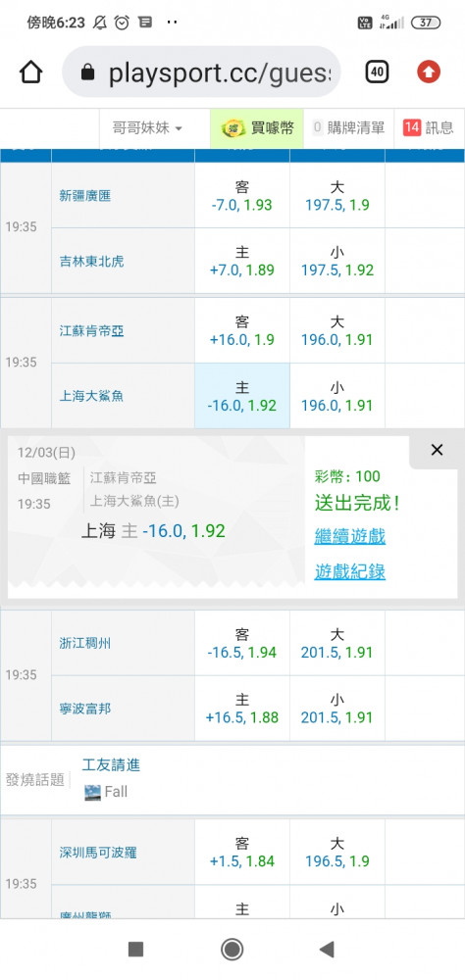
Task: Open the 購牌清單 tab
Action: 348,128
